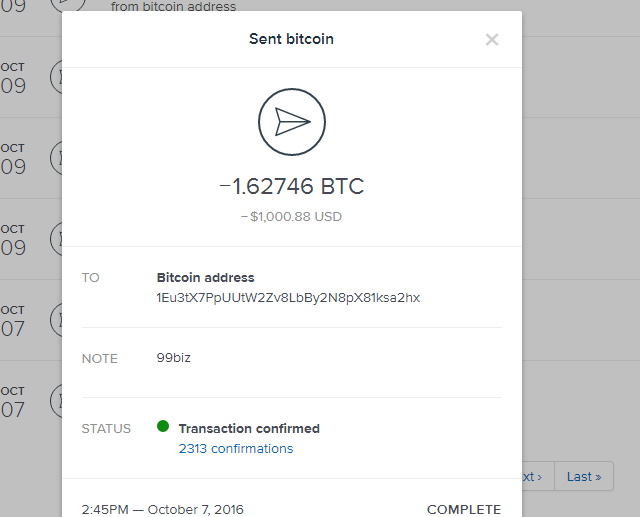Click the bold Bitcoin address heading

pos(206,277)
